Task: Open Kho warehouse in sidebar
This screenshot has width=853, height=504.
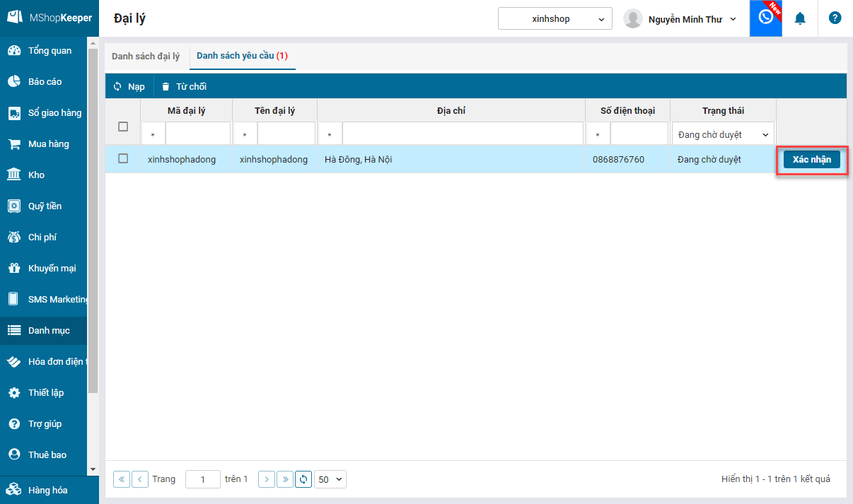Action: point(36,175)
